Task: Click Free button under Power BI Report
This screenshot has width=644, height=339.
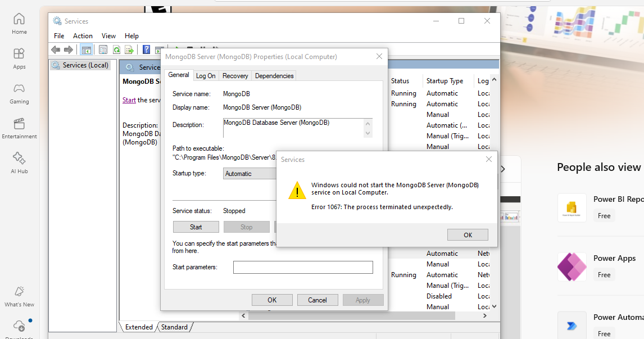Action: 604,216
